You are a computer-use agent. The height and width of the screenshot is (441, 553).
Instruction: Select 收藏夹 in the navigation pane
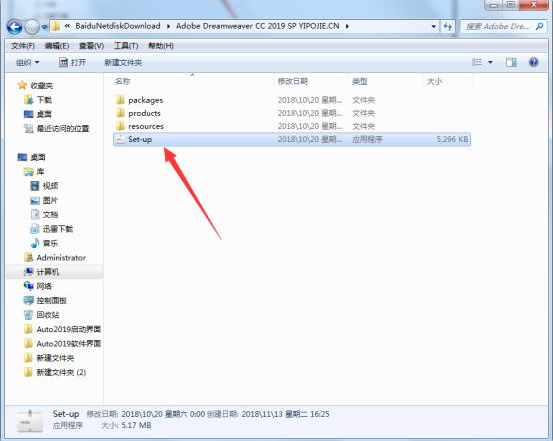(35, 85)
